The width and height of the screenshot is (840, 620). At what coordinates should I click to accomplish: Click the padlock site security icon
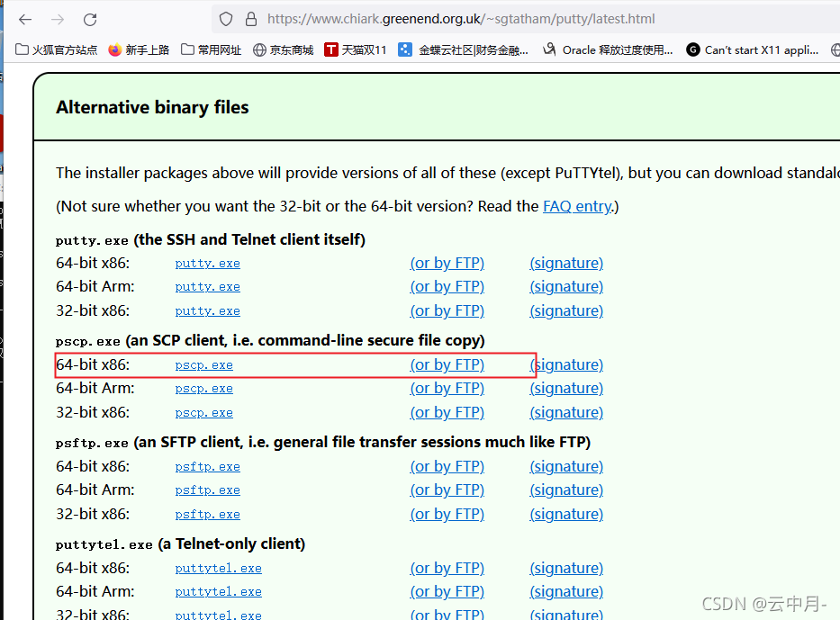pyautogui.click(x=250, y=19)
